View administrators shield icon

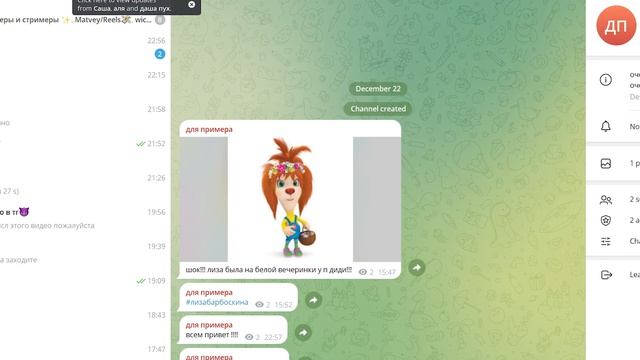point(606,220)
